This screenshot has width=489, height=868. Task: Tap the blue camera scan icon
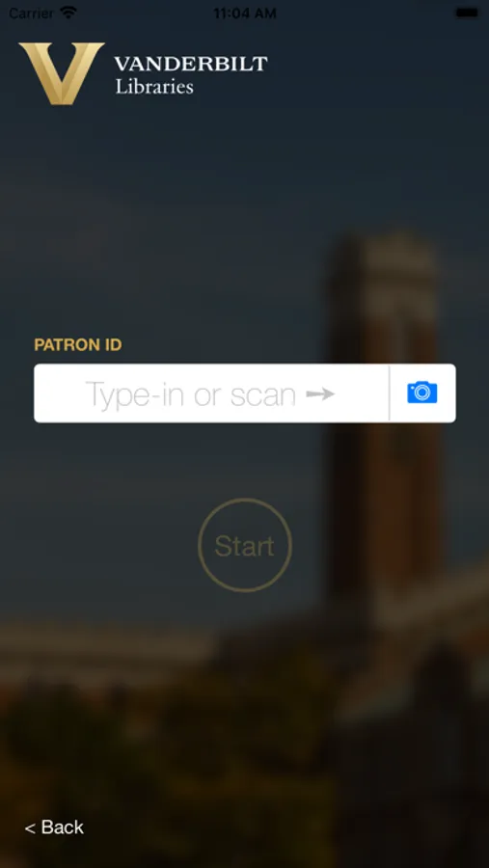pyautogui.click(x=422, y=393)
